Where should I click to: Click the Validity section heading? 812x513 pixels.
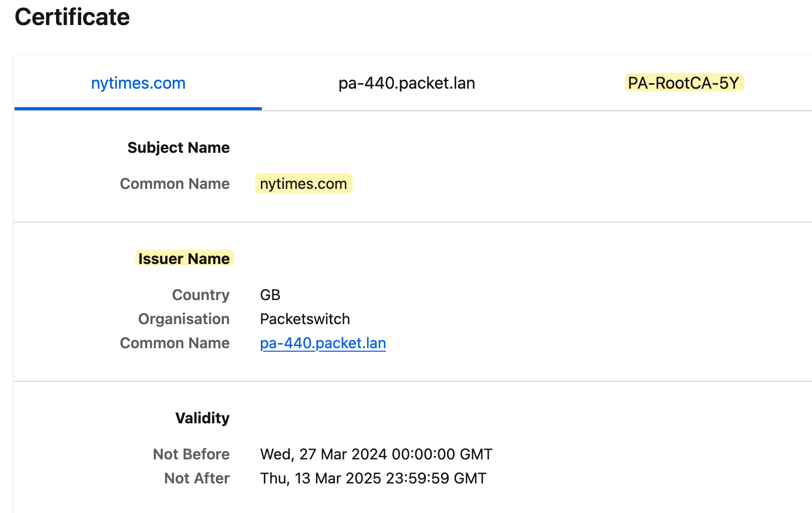(x=202, y=418)
